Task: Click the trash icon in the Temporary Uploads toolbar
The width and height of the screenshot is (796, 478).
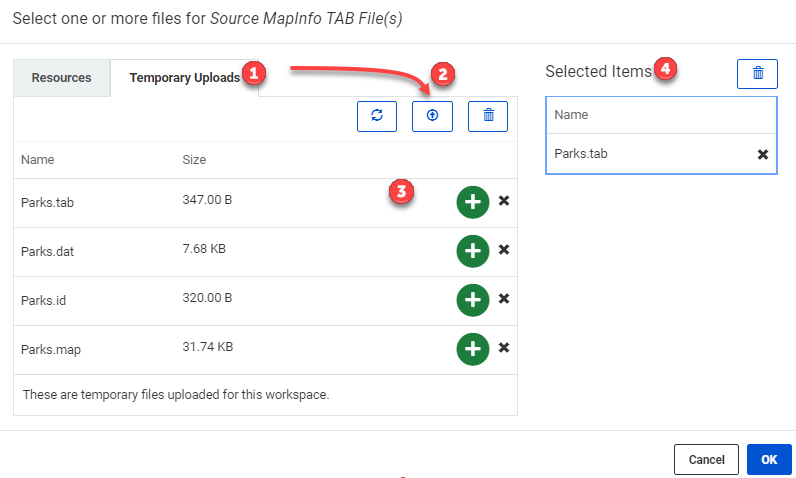Action: point(488,116)
